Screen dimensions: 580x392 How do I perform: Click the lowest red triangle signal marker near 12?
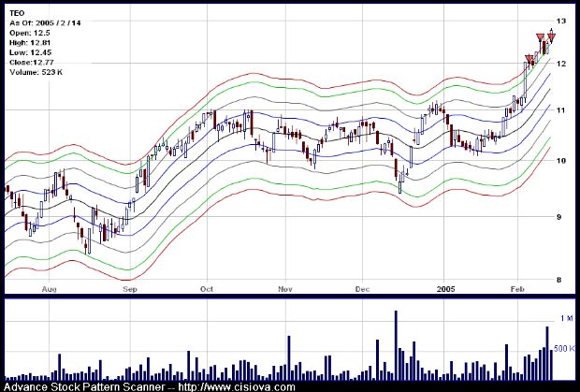click(x=529, y=59)
